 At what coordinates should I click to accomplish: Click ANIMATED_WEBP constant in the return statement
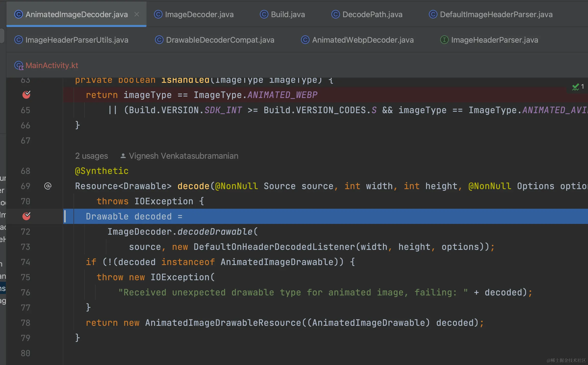pos(282,95)
